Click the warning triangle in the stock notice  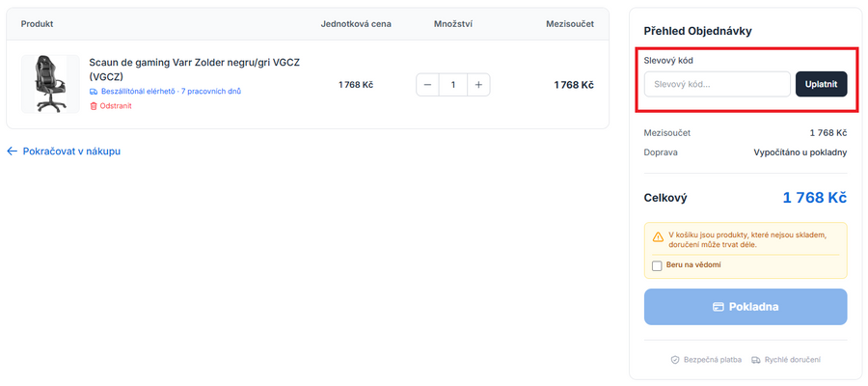(x=658, y=236)
